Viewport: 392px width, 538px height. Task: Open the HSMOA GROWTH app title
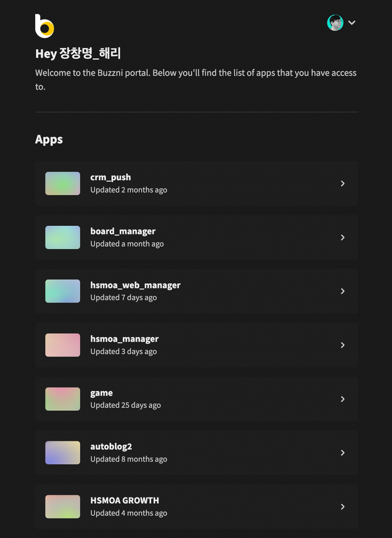point(125,500)
